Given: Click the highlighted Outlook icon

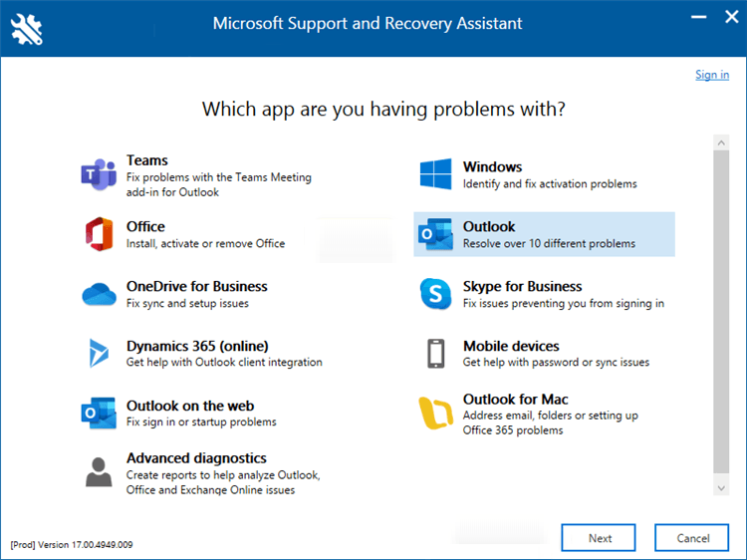Looking at the screenshot, I should [435, 234].
